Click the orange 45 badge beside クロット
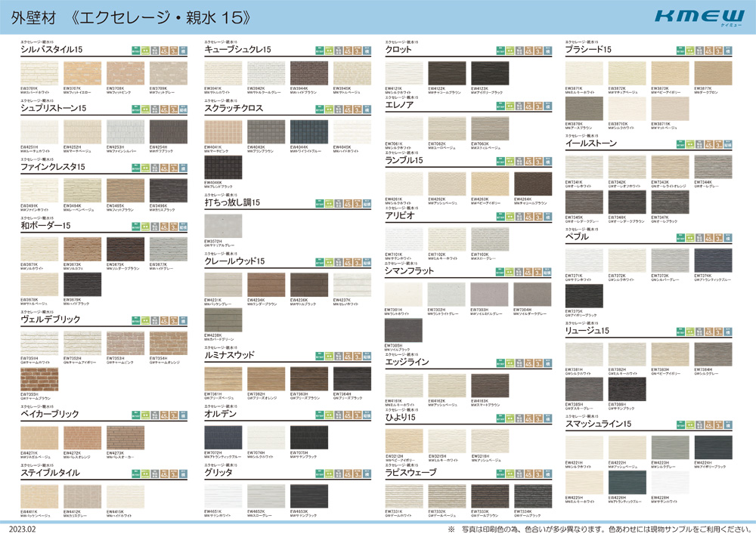Viewport: 756px width, 534px height. coord(529,51)
